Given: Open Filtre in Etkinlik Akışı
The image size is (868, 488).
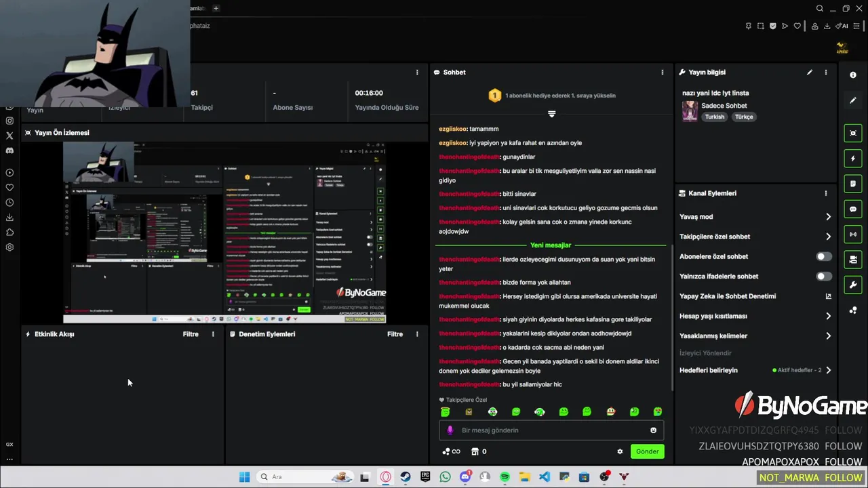Looking at the screenshot, I should (x=191, y=334).
